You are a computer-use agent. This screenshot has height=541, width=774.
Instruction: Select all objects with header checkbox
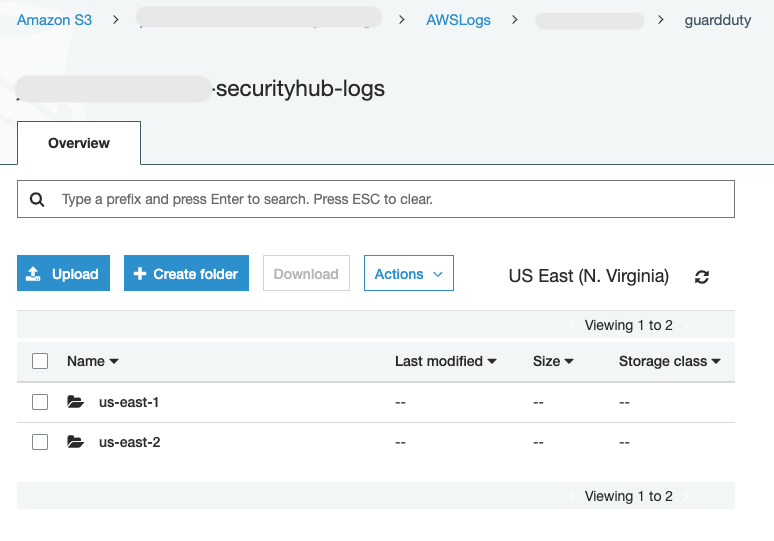[40, 361]
